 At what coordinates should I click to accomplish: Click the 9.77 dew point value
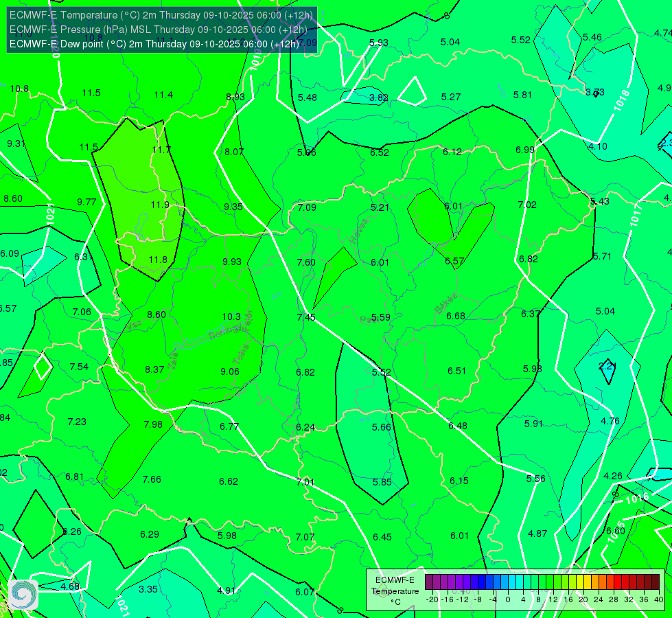pyautogui.click(x=86, y=202)
